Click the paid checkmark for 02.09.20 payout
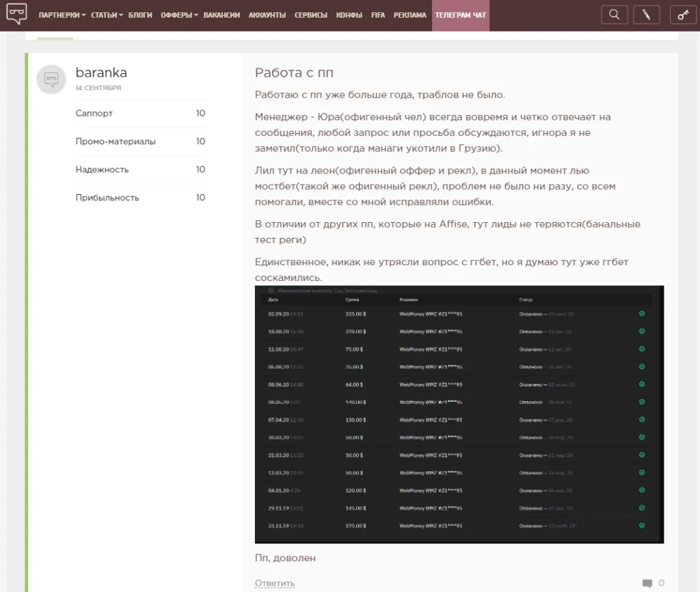Viewport: 700px width, 592px height. (x=642, y=314)
